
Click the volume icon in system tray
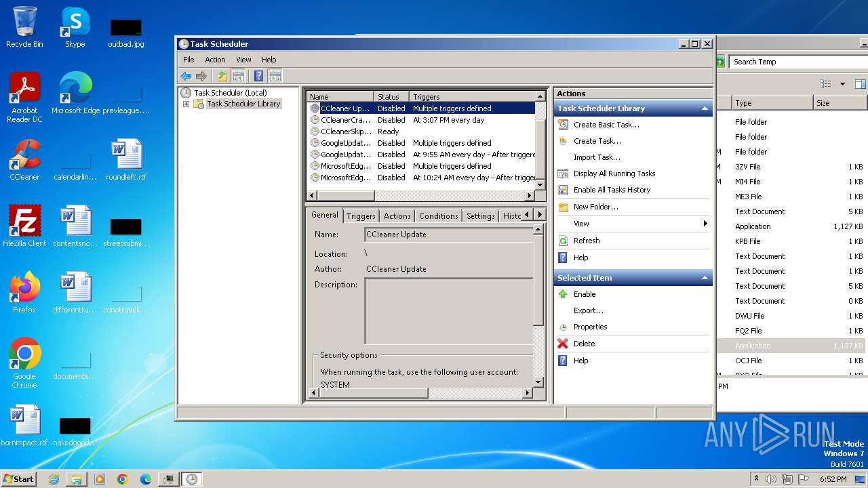pos(771,479)
